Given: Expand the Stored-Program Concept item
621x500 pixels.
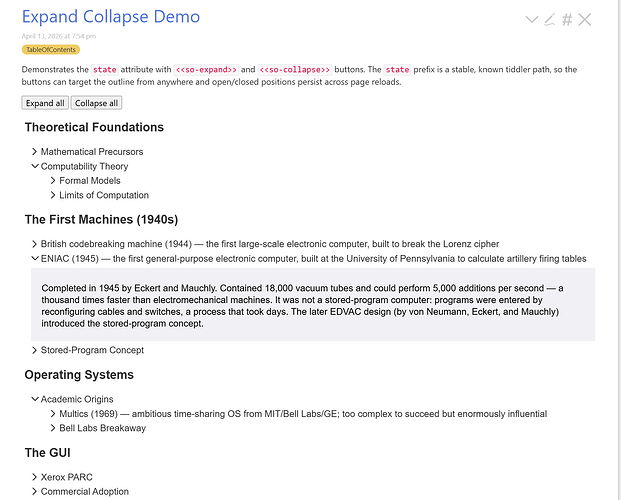Looking at the screenshot, I should tap(35, 351).
